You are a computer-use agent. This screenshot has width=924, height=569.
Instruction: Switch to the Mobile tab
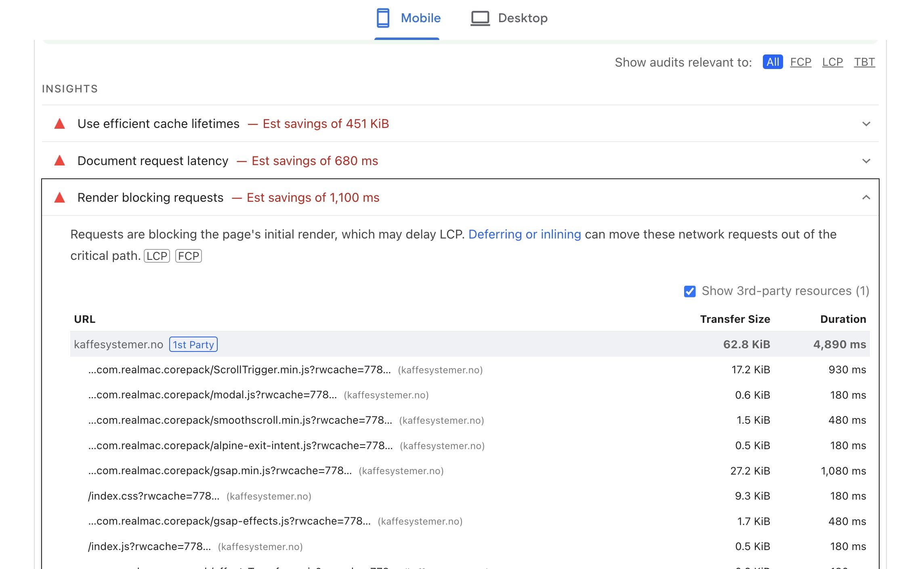pos(420,18)
